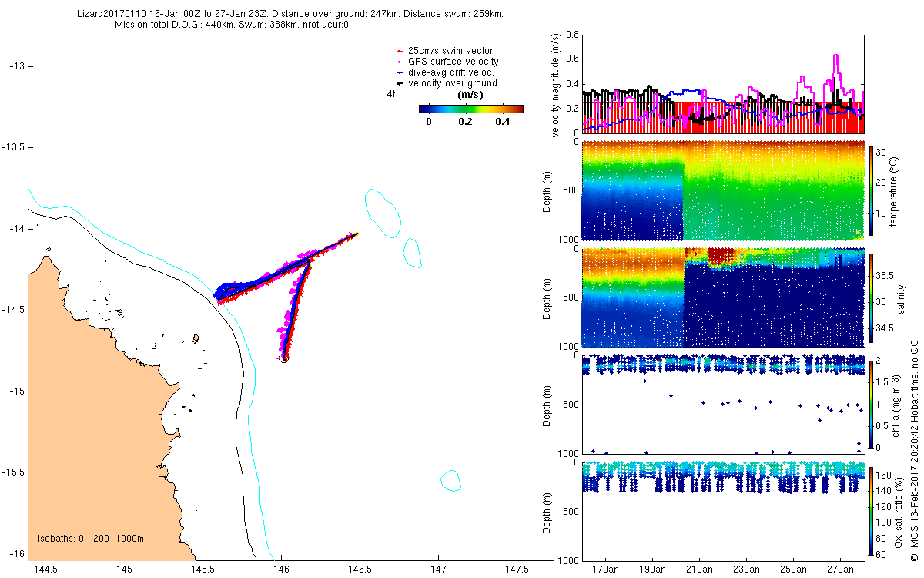Click the temperature colorbar

pos(871,190)
